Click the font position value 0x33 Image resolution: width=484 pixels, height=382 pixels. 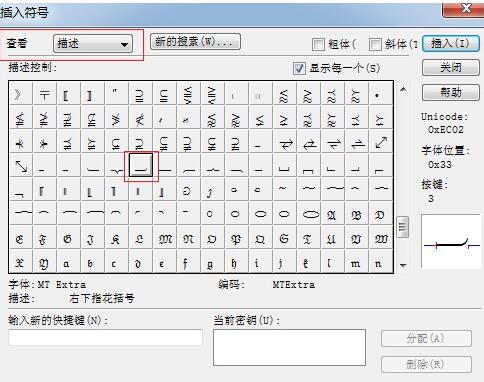(x=440, y=165)
